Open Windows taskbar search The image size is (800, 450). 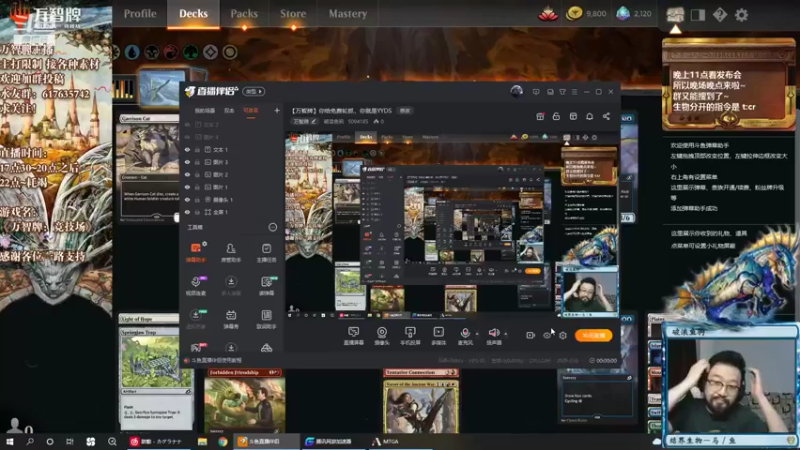pos(30,441)
